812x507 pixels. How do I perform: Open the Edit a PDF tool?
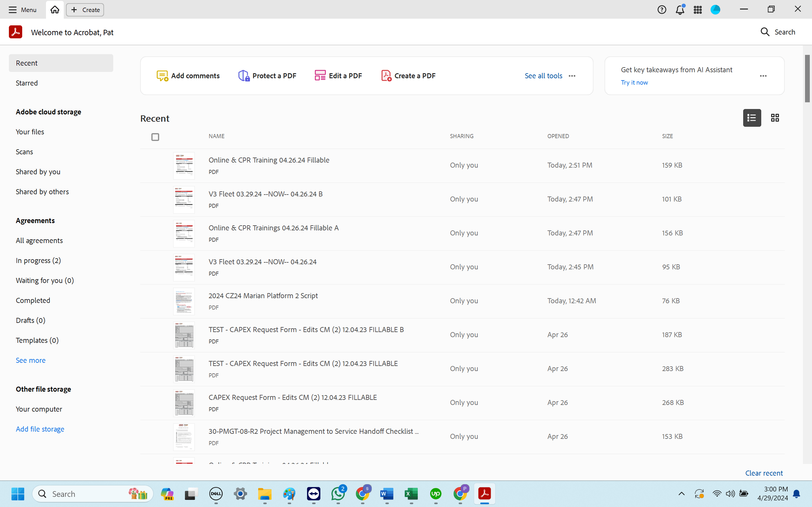coord(338,76)
